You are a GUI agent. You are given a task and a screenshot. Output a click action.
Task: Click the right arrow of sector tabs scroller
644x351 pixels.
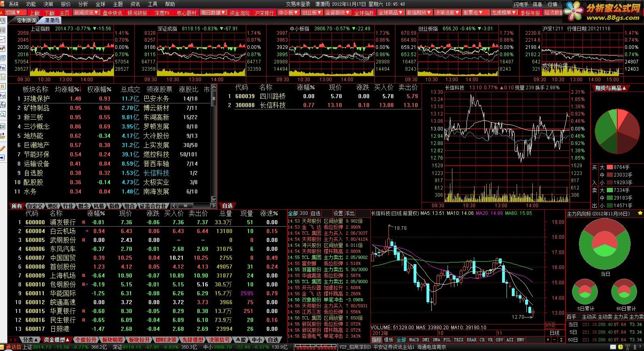pyautogui.click(x=214, y=206)
